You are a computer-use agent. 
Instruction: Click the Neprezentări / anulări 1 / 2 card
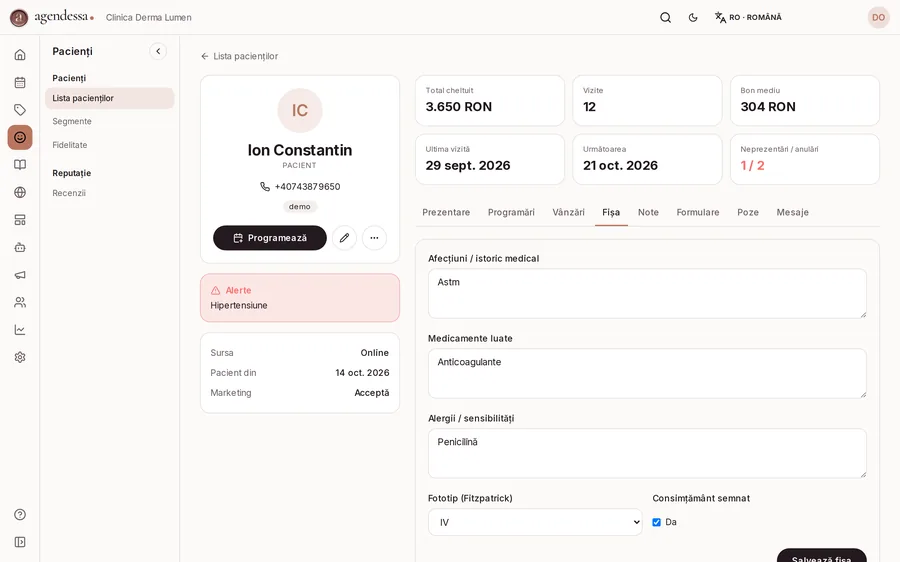[x=805, y=159]
